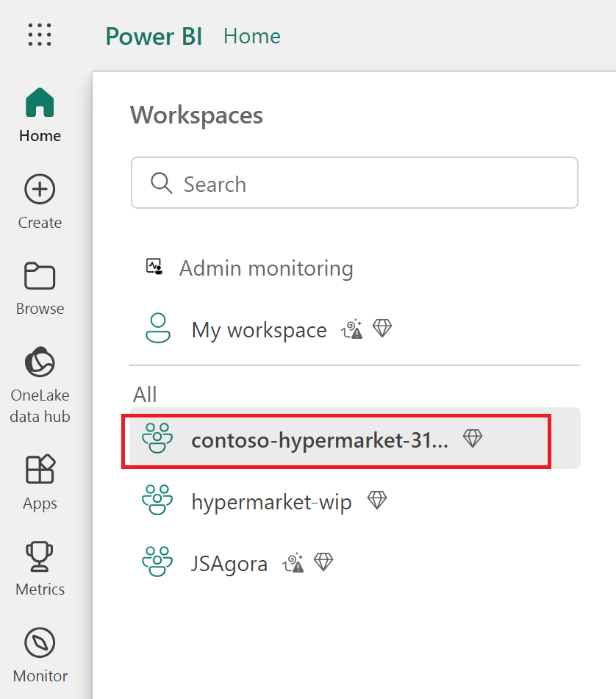The height and width of the screenshot is (699, 616).
Task: Open the JSAgora workspace
Action: 355,562
